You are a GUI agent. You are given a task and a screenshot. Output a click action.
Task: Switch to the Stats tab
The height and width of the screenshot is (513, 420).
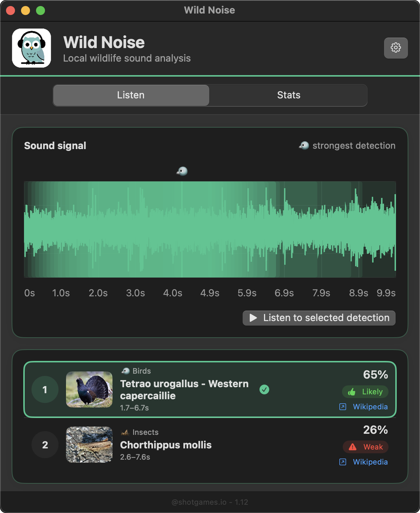pos(289,95)
